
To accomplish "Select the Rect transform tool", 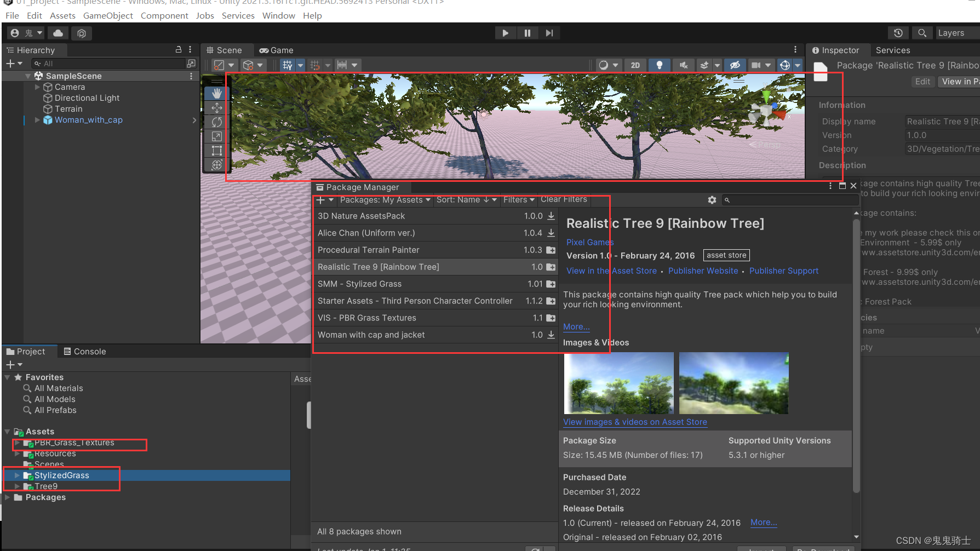I will point(217,151).
